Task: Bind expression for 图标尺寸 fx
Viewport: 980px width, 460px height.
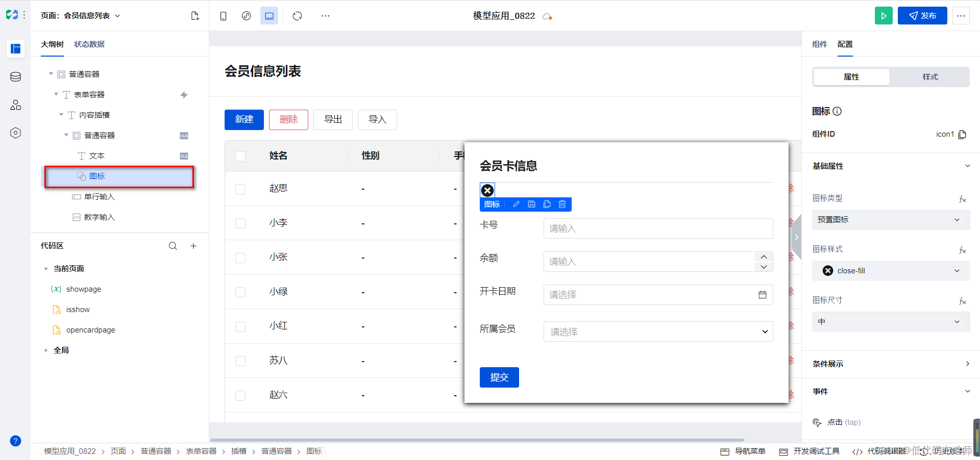Action: (x=963, y=301)
